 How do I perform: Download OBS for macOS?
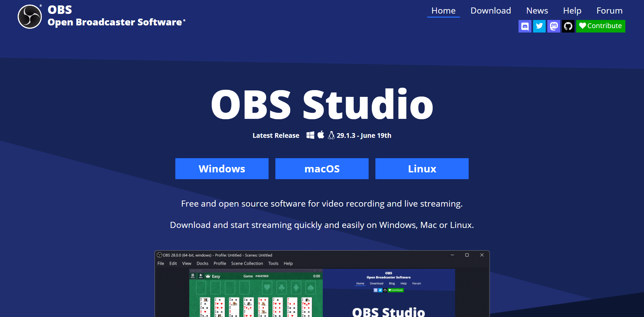(x=322, y=169)
